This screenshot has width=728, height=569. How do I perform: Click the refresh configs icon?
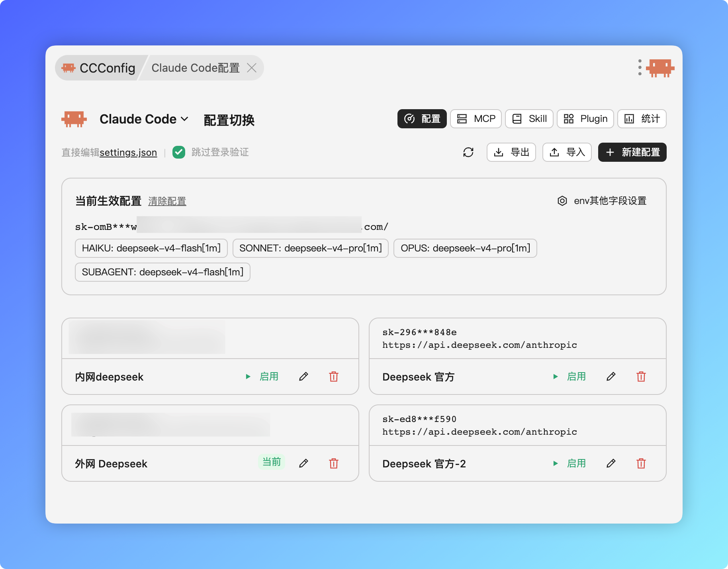468,152
